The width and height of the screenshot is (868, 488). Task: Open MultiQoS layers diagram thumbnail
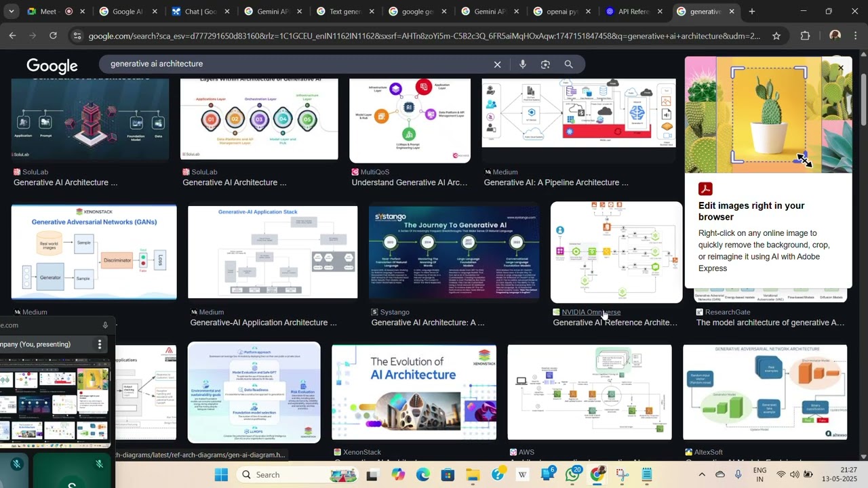pyautogui.click(x=410, y=121)
